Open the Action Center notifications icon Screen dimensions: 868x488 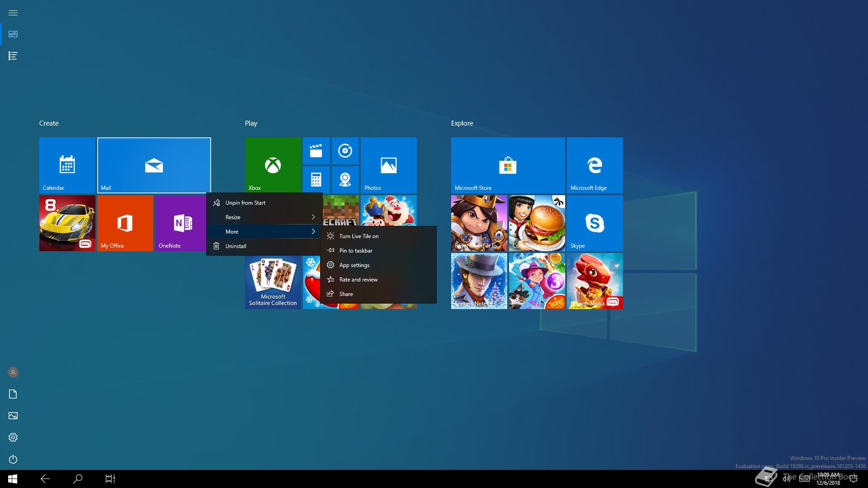coord(853,479)
